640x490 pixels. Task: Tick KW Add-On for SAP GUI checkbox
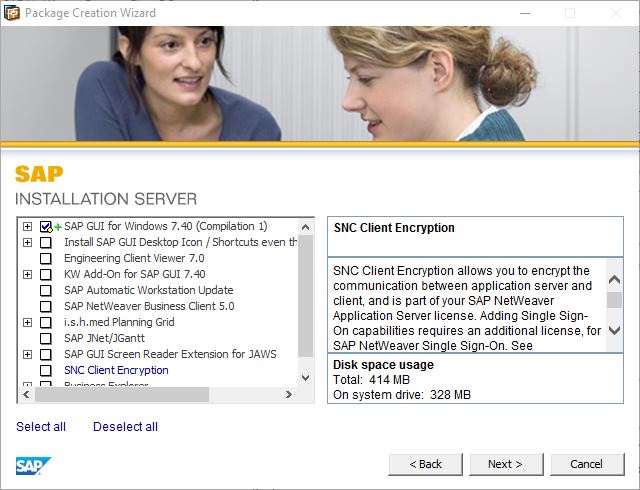[x=46, y=274]
